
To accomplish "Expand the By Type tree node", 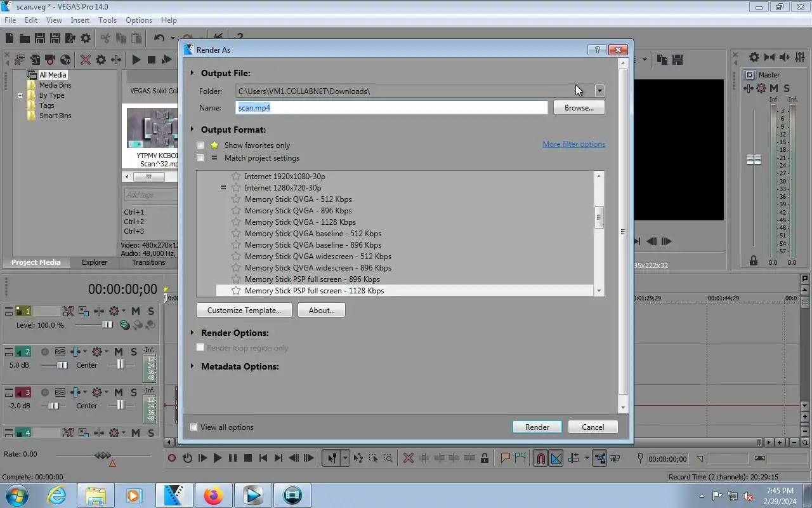I will click(20, 96).
